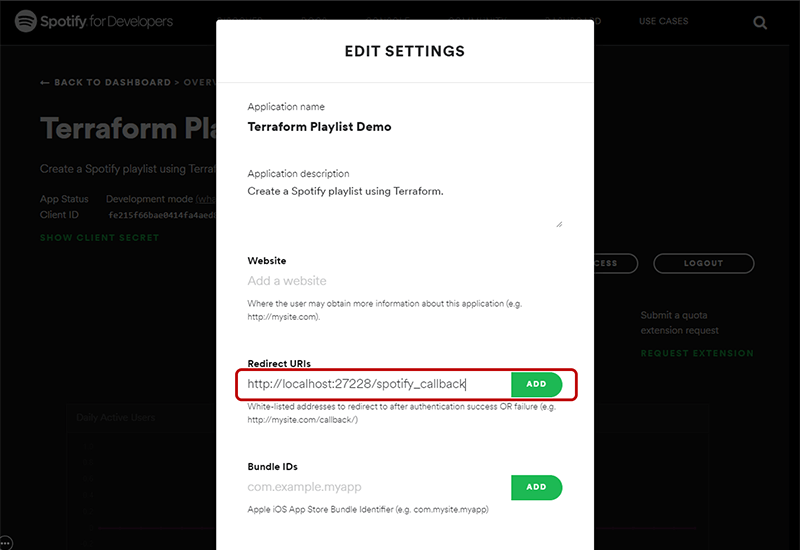Click the Spotify for Developers logo
This screenshot has height=550, width=800.
94,21
